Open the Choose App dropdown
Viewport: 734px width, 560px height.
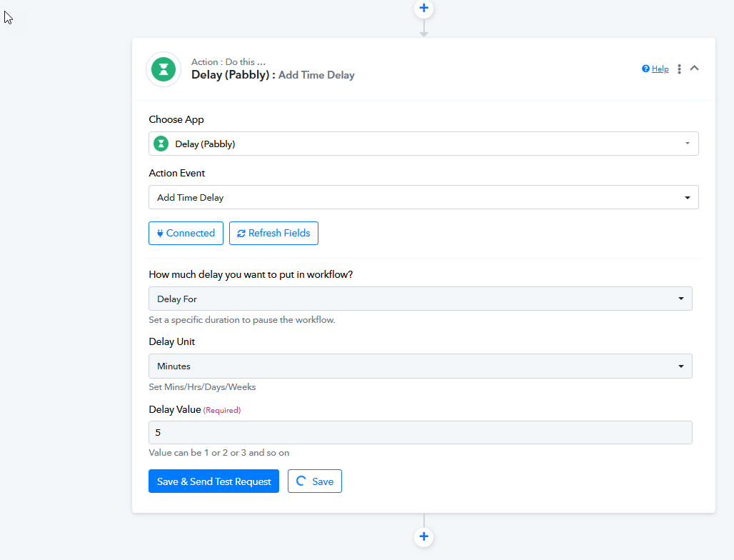pyautogui.click(x=423, y=144)
